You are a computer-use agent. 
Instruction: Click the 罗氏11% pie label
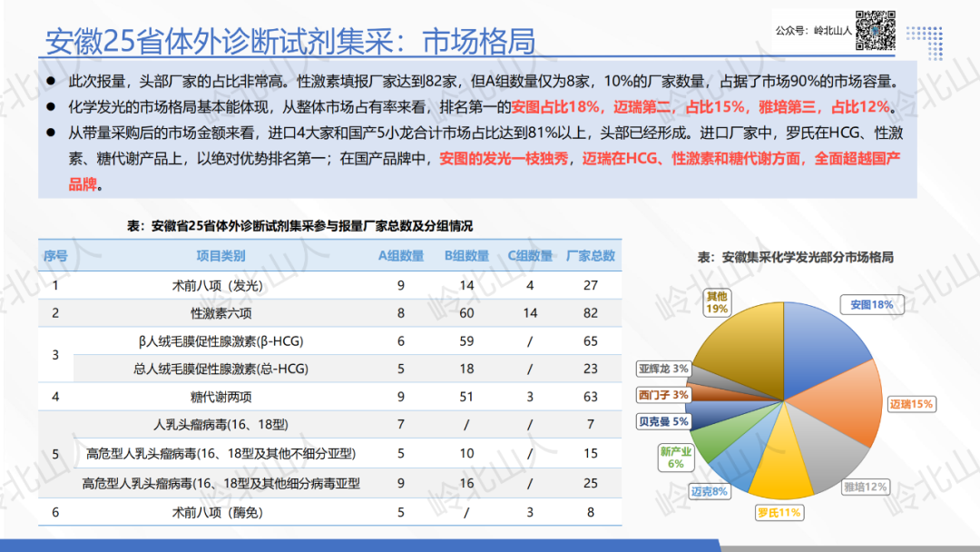coord(779,513)
